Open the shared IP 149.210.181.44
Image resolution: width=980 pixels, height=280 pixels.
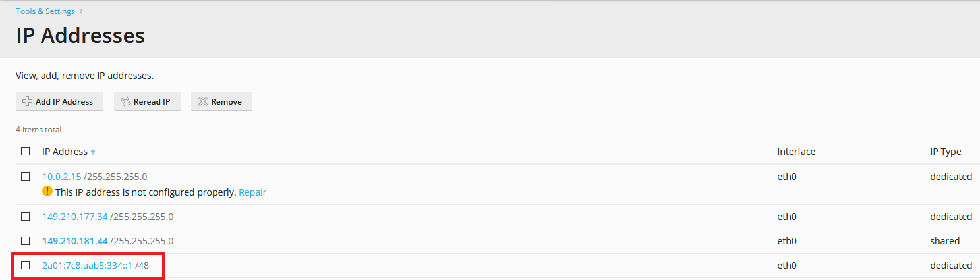point(75,241)
